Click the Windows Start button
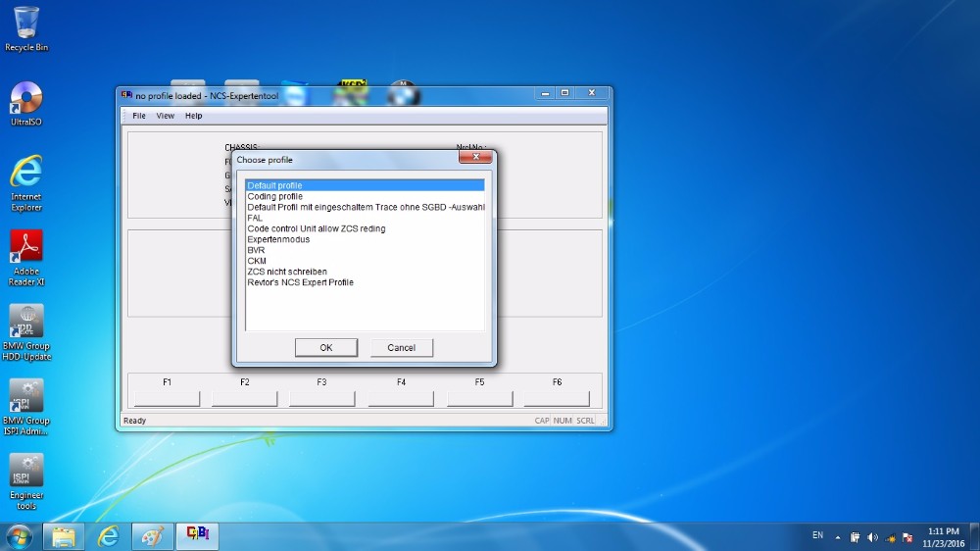The image size is (980, 551). (19, 536)
